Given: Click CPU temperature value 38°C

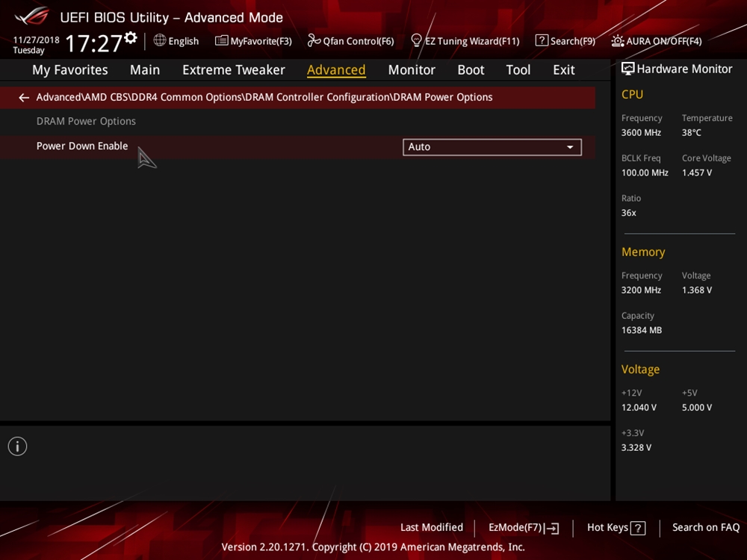Looking at the screenshot, I should tap(691, 133).
